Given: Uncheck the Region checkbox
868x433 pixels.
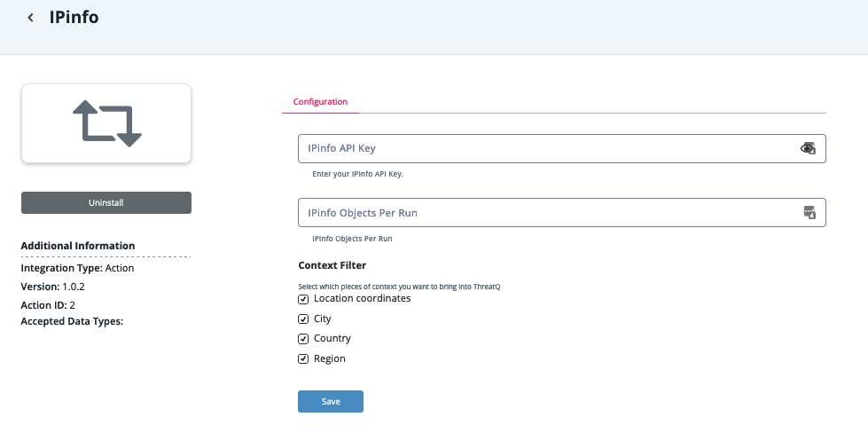Looking at the screenshot, I should coord(303,358).
